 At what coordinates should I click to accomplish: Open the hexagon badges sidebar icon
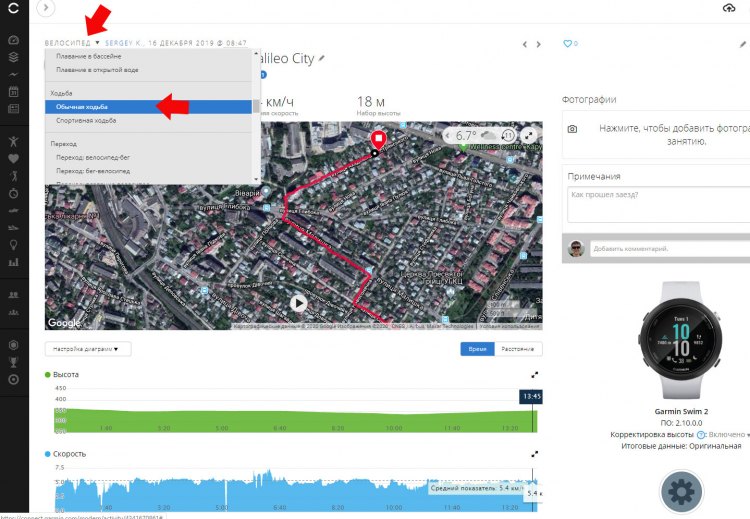pos(14,344)
